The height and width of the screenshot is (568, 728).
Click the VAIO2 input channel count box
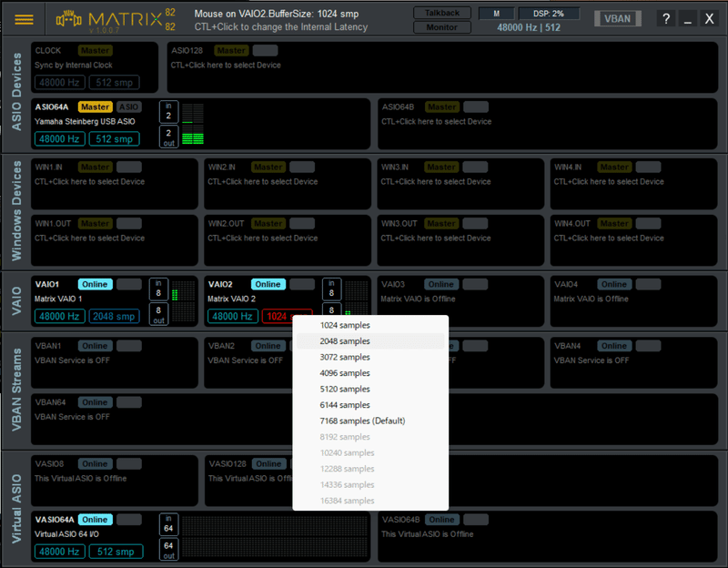331,289
